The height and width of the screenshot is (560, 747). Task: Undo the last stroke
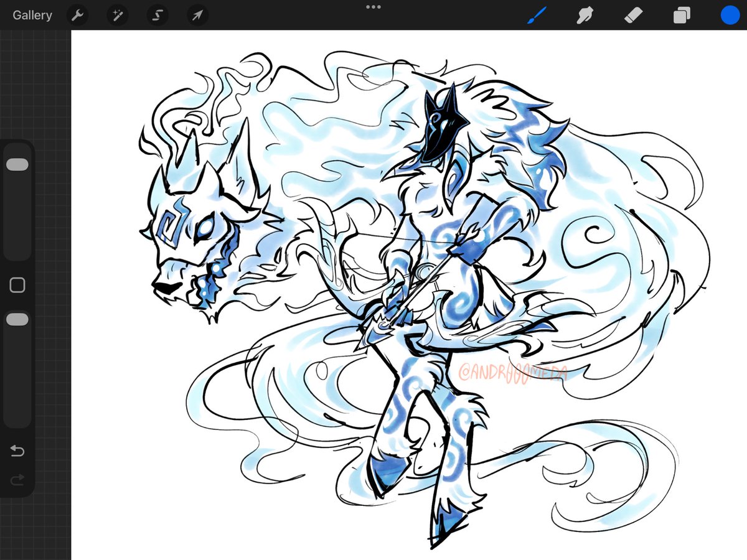pos(17,451)
